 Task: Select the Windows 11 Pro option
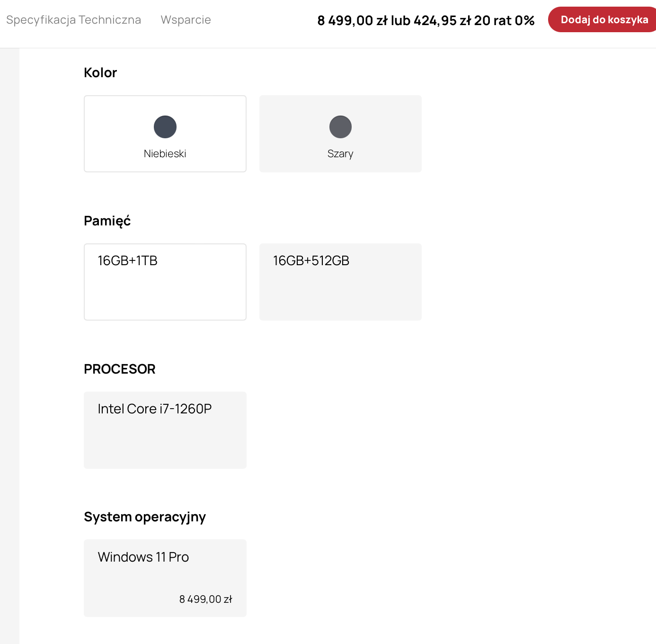(x=165, y=578)
